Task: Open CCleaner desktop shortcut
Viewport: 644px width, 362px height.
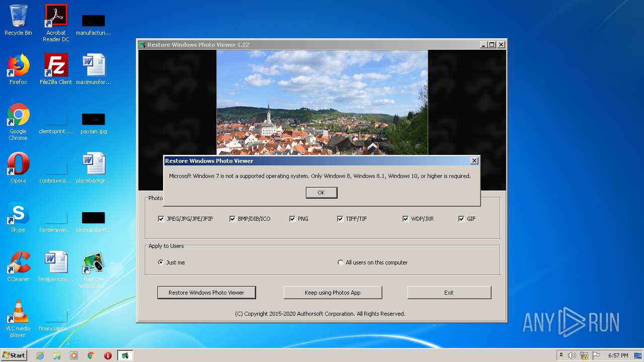Action: 18,266
